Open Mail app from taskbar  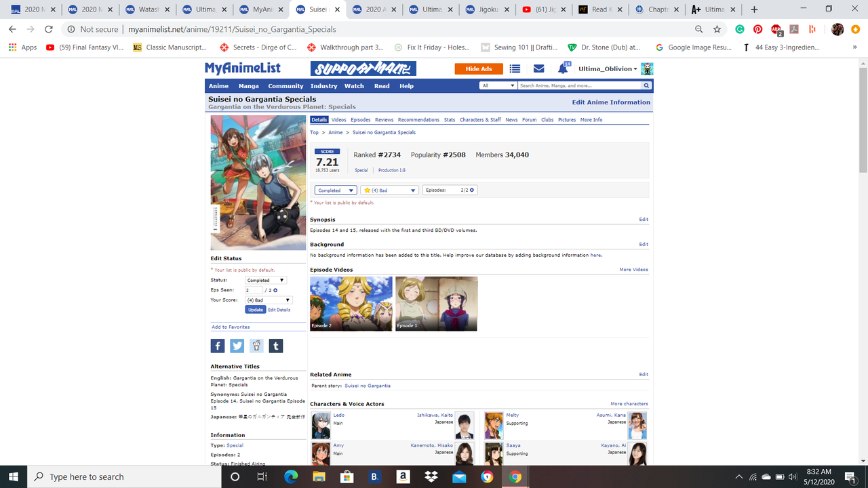[x=459, y=476]
